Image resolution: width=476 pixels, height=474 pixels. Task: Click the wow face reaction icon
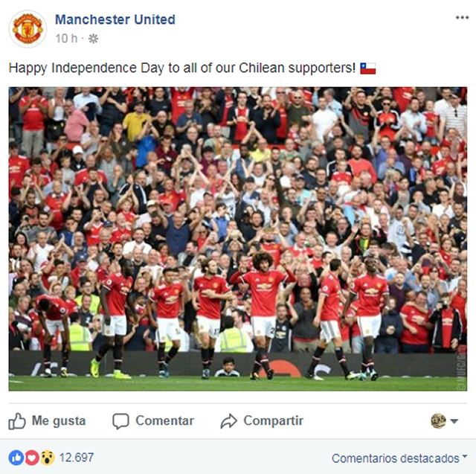pos(48,458)
